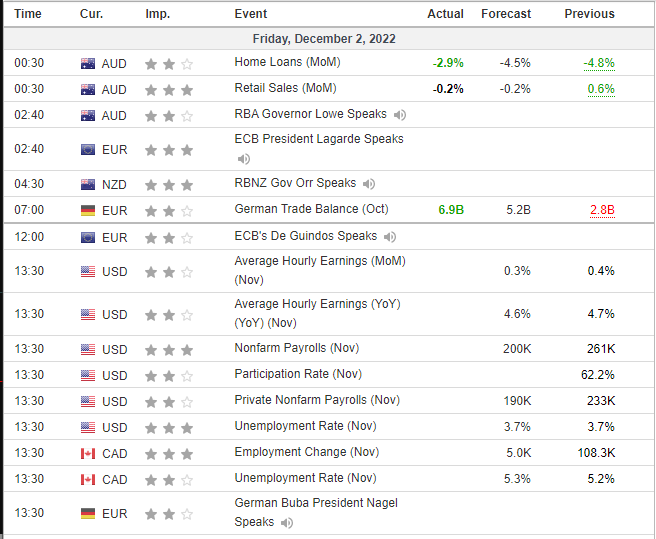Open the Participation Rate (Nov) event
656x539 pixels.
click(x=296, y=374)
